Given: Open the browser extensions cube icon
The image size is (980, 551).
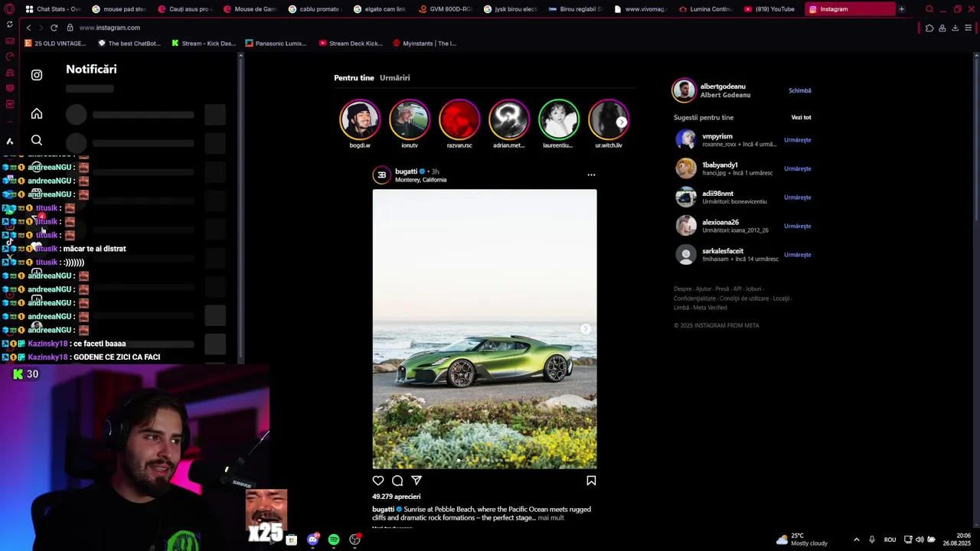Looking at the screenshot, I should (x=929, y=28).
